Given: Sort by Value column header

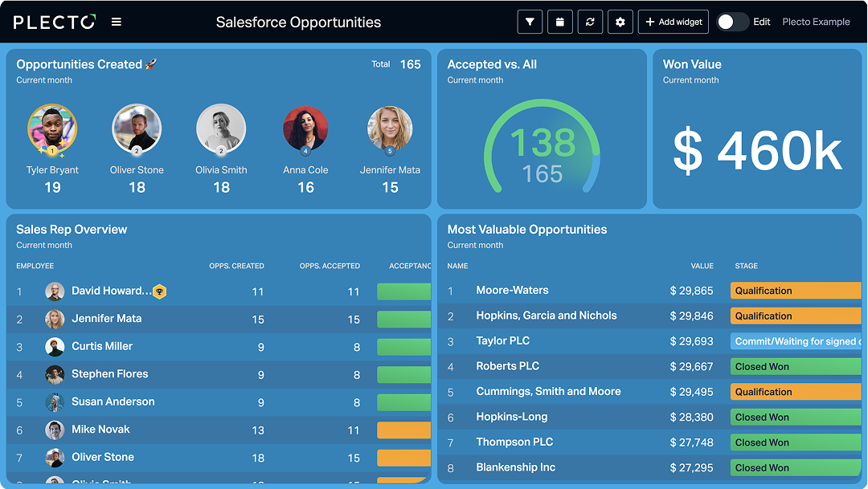Looking at the screenshot, I should click(x=702, y=266).
